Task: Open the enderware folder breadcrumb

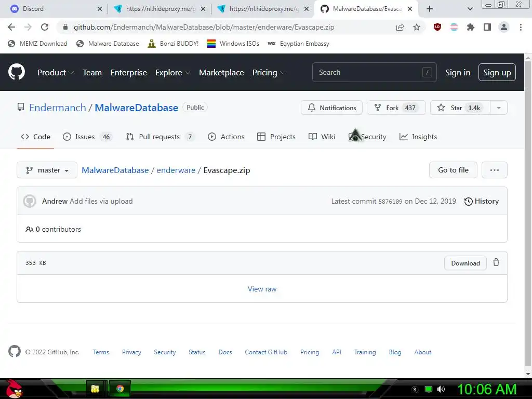Action: click(x=176, y=170)
